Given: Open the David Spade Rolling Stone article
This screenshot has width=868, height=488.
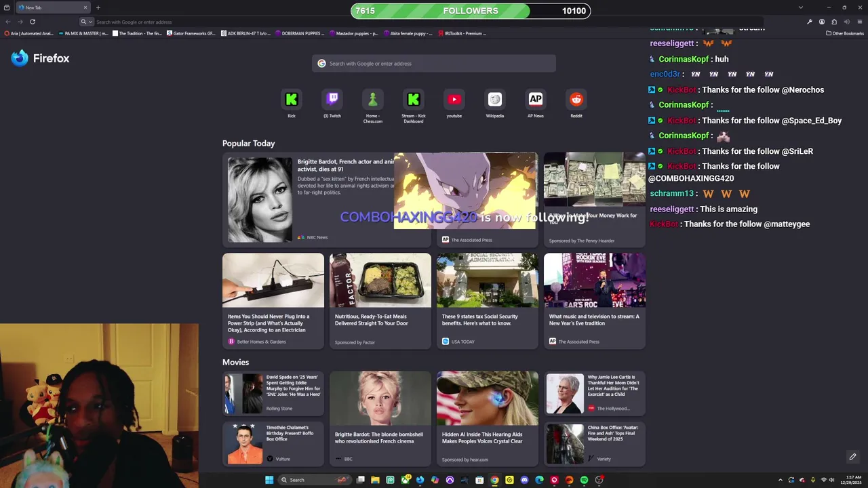Looking at the screenshot, I should (x=273, y=394).
